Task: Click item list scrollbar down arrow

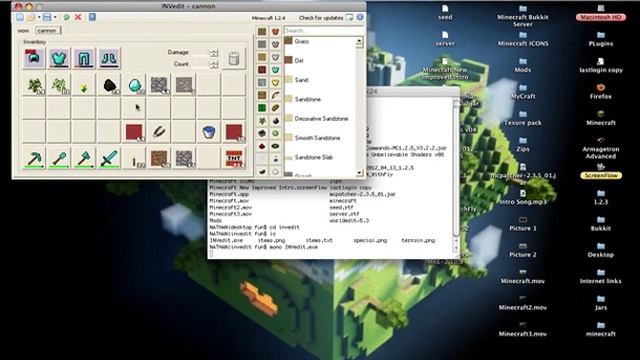Action: pyautogui.click(x=359, y=173)
